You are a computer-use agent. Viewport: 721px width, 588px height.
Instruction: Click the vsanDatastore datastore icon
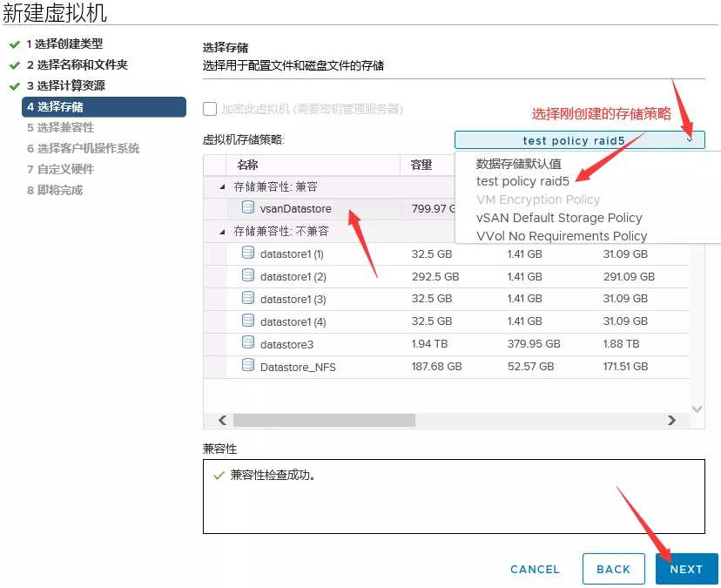pos(248,208)
